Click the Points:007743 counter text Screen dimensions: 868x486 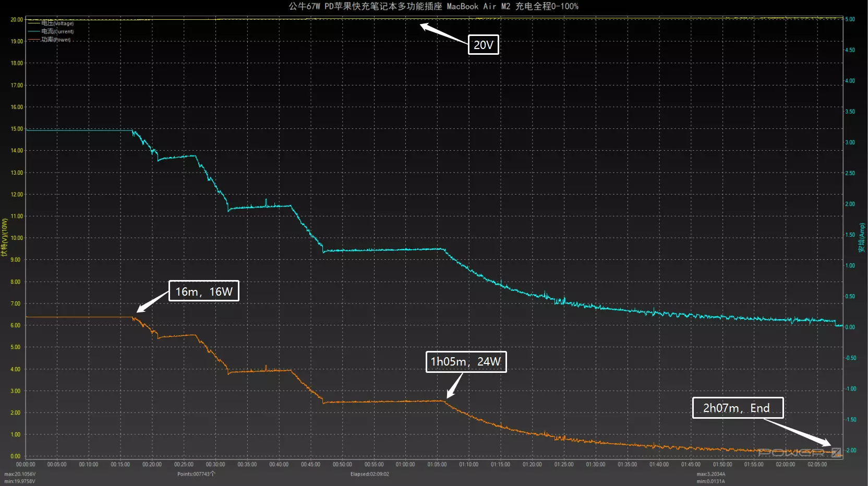pos(196,474)
